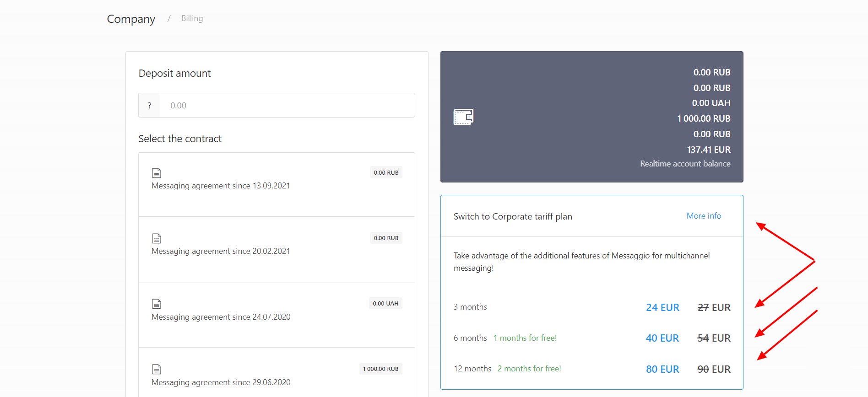The height and width of the screenshot is (397, 868).
Task: Choose the 24 EUR three-month plan
Action: (x=662, y=307)
